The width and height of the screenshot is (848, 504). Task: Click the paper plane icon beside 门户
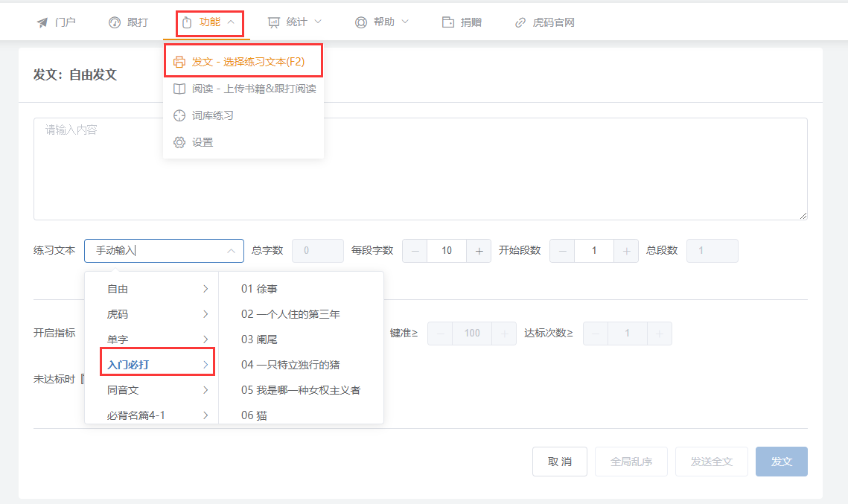pos(42,22)
